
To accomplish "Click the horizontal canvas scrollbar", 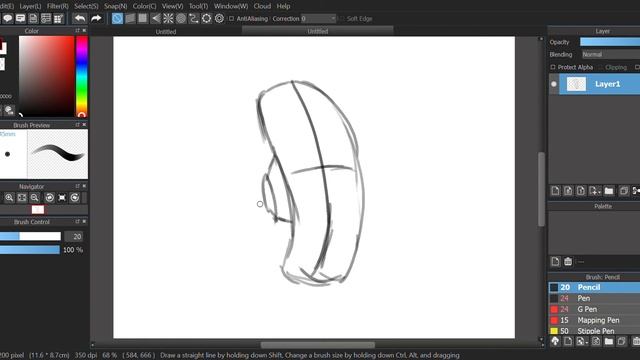I will tap(317, 345).
